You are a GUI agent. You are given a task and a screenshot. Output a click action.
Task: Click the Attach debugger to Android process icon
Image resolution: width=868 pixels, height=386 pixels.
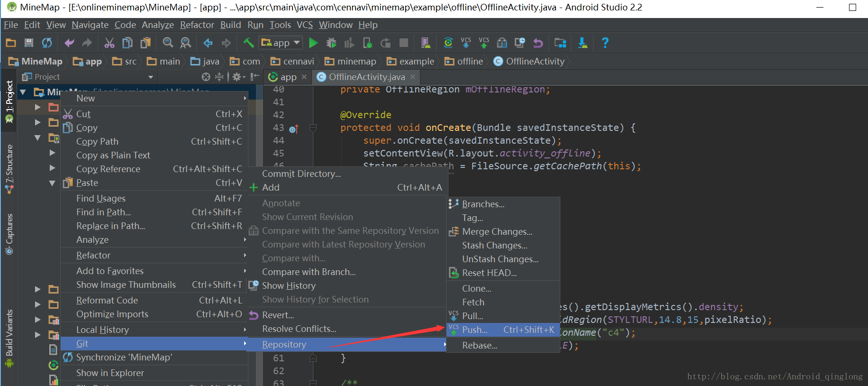(367, 43)
